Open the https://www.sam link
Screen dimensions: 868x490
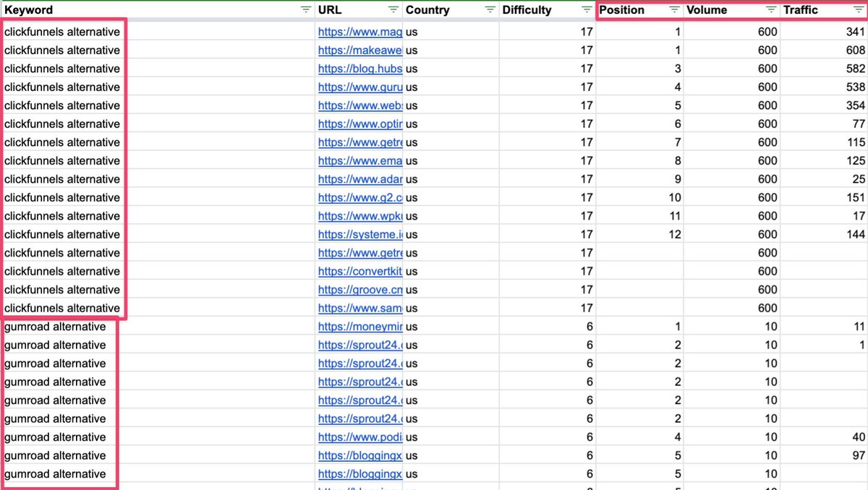click(x=359, y=308)
